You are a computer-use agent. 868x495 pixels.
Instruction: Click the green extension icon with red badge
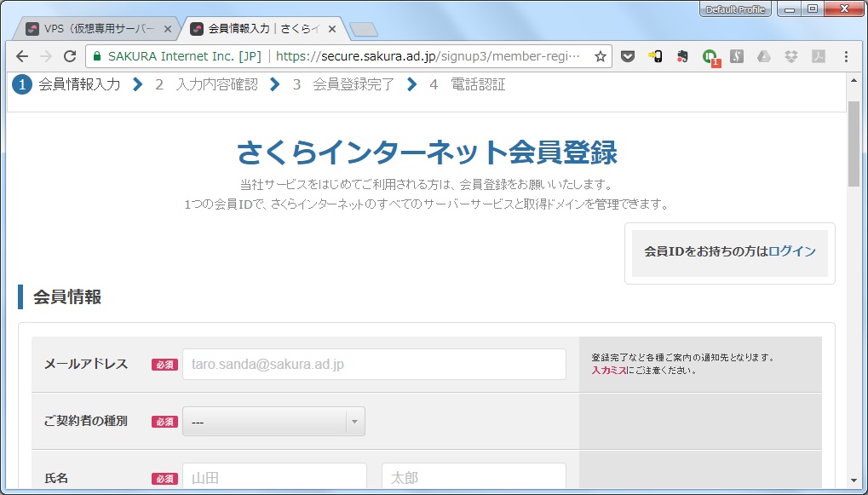click(710, 57)
